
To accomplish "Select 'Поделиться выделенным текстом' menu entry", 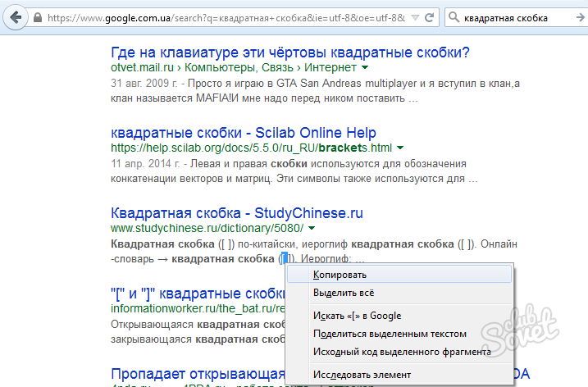I will (x=390, y=334).
